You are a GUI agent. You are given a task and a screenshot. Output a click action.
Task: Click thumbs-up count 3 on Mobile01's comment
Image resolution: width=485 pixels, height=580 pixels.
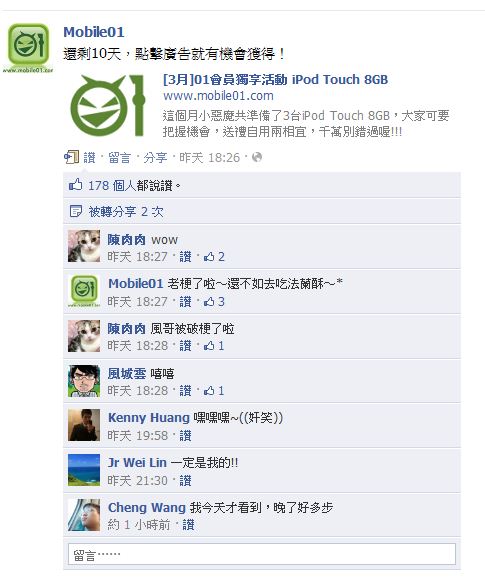coord(214,302)
